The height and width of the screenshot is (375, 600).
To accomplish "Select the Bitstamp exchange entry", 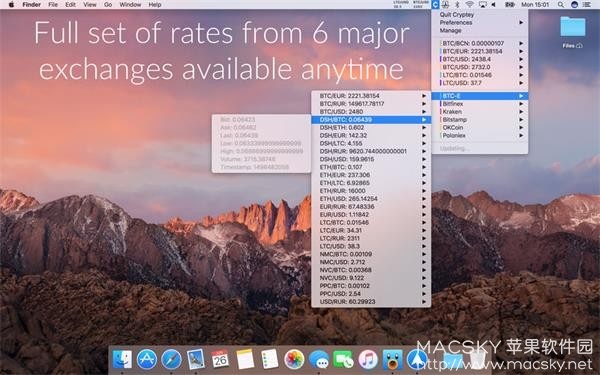I will [x=479, y=119].
